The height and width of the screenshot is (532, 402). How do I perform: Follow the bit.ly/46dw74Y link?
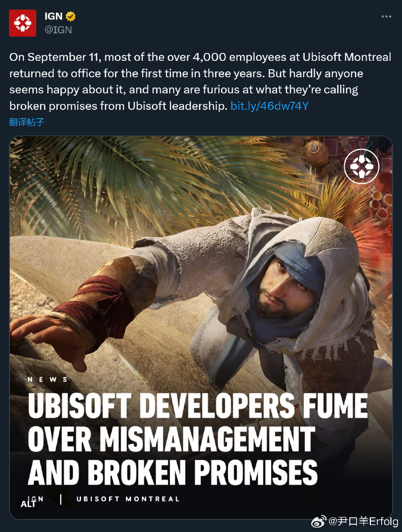[270, 106]
